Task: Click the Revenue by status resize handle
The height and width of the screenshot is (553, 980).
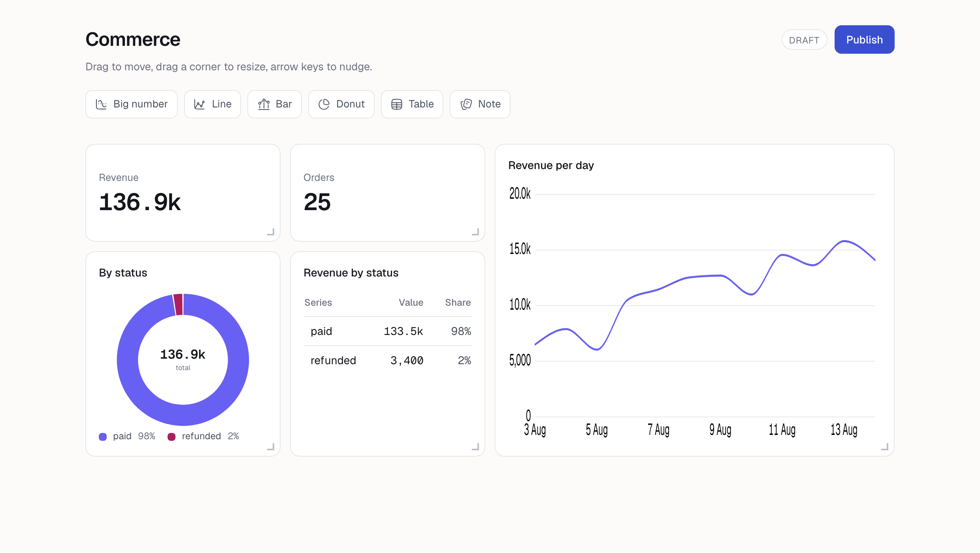Action: point(476,447)
